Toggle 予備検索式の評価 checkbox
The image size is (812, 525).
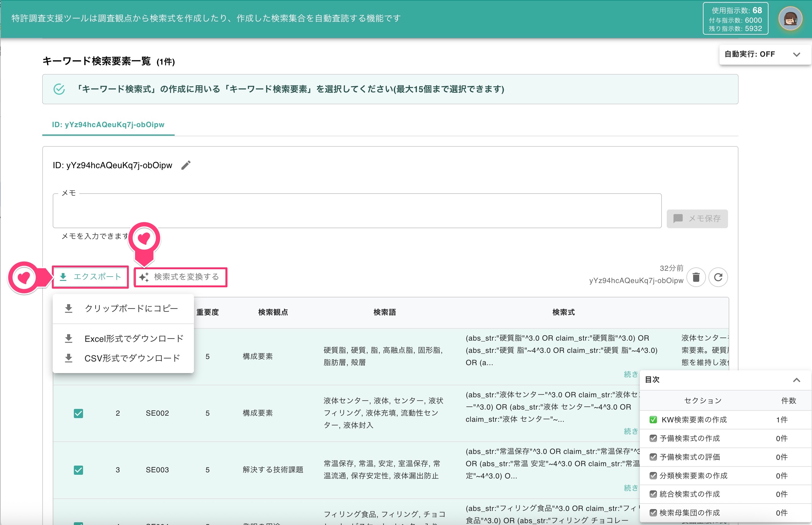(653, 457)
